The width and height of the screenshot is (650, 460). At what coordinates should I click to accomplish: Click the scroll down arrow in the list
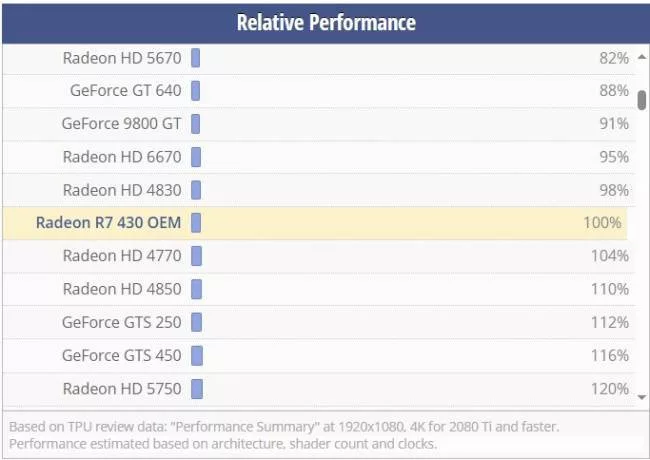[641, 397]
